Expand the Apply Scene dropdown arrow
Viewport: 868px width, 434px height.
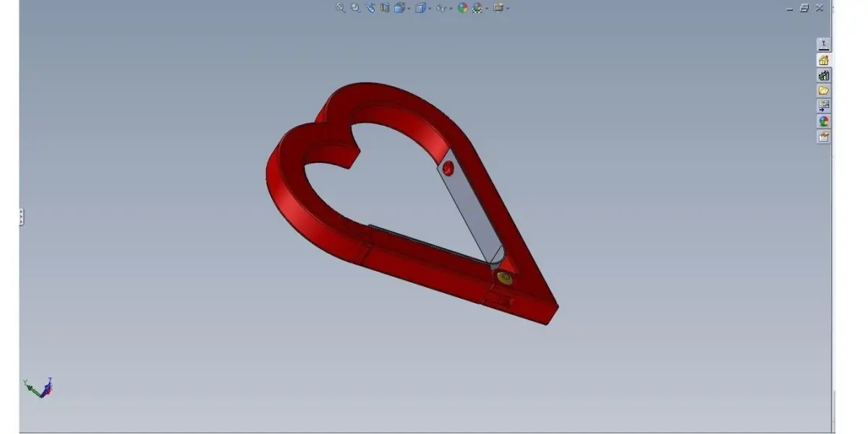(x=487, y=9)
